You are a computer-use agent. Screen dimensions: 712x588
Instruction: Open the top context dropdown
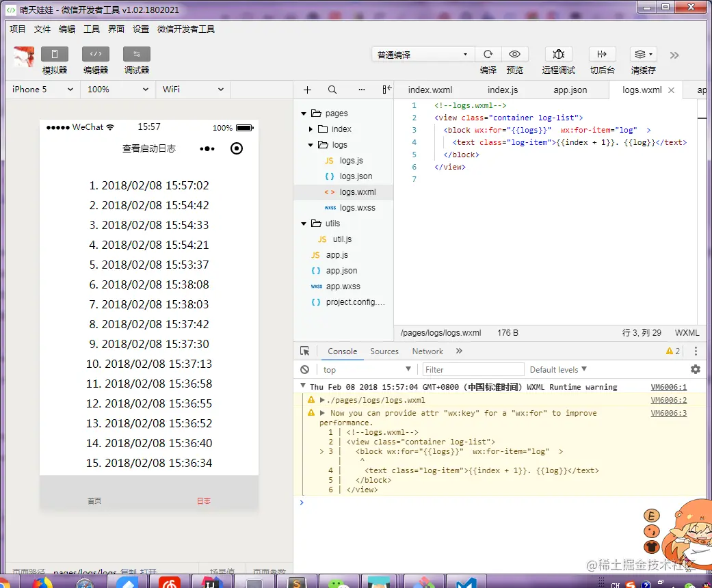[x=367, y=370]
